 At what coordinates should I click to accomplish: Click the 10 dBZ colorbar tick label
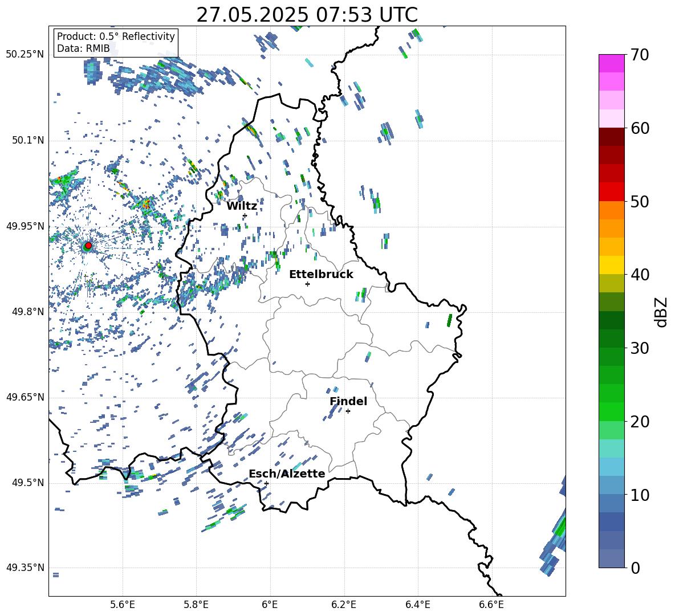coord(640,495)
